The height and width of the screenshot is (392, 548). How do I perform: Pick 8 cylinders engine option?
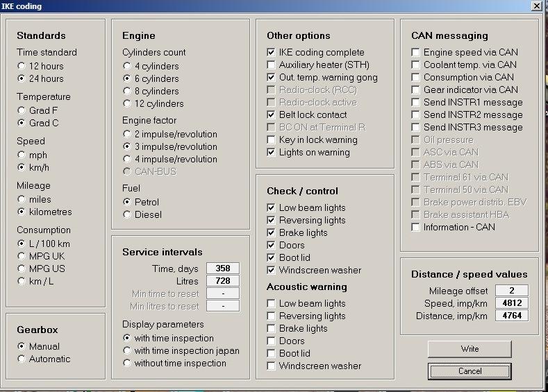127,91
